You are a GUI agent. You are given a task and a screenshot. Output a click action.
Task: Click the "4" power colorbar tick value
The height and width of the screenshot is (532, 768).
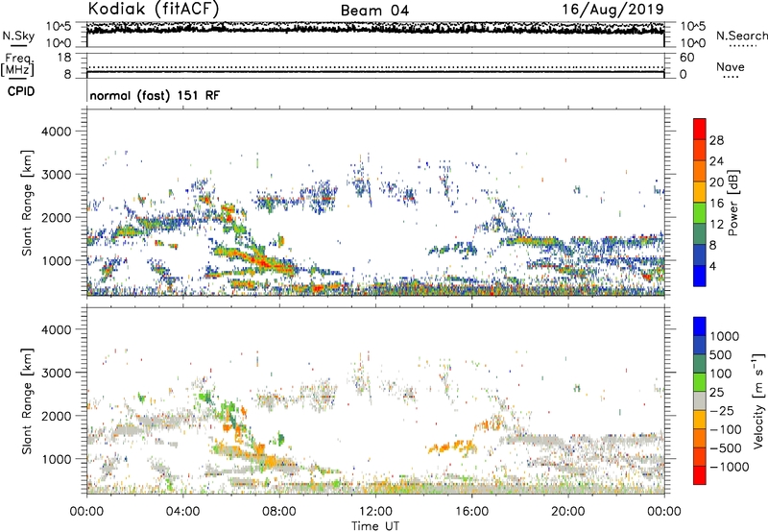pyautogui.click(x=712, y=266)
